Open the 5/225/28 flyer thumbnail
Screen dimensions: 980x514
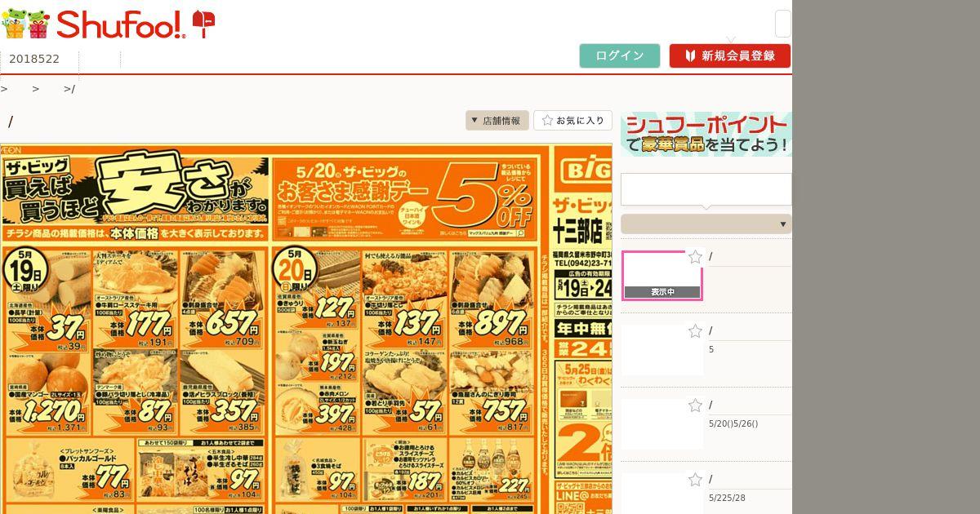tap(662, 494)
